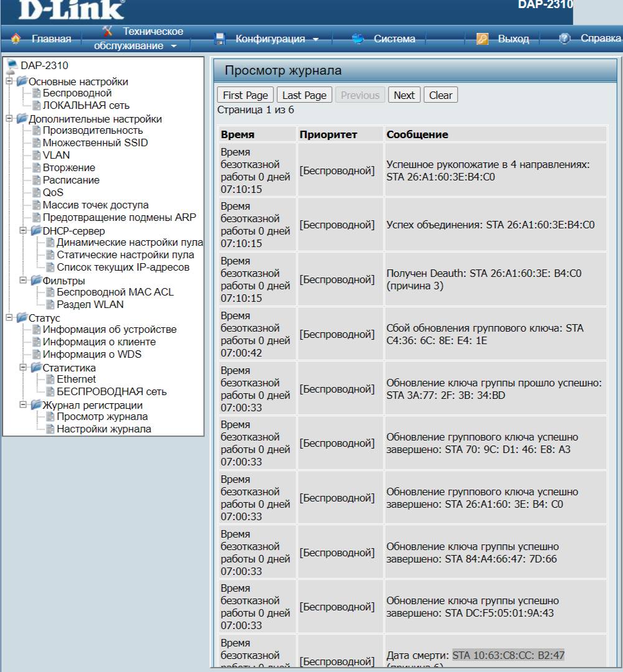Open БЕСПРОВОДНАЯ сеть statistics page

(x=111, y=391)
